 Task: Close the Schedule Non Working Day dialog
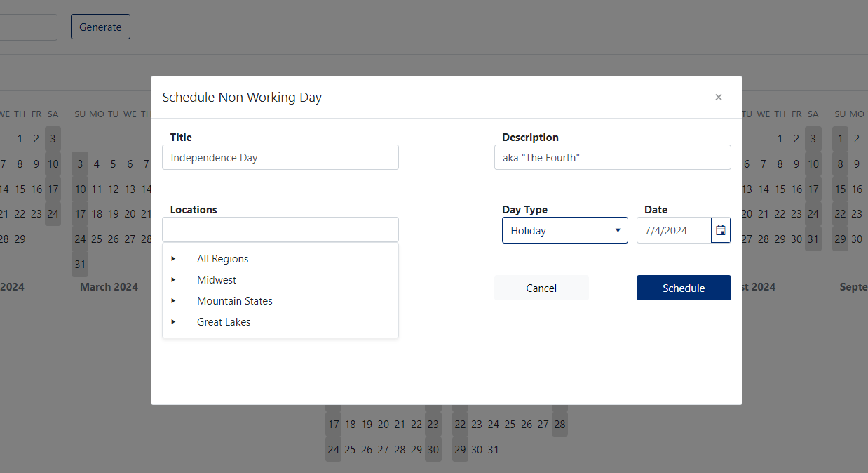tap(718, 98)
